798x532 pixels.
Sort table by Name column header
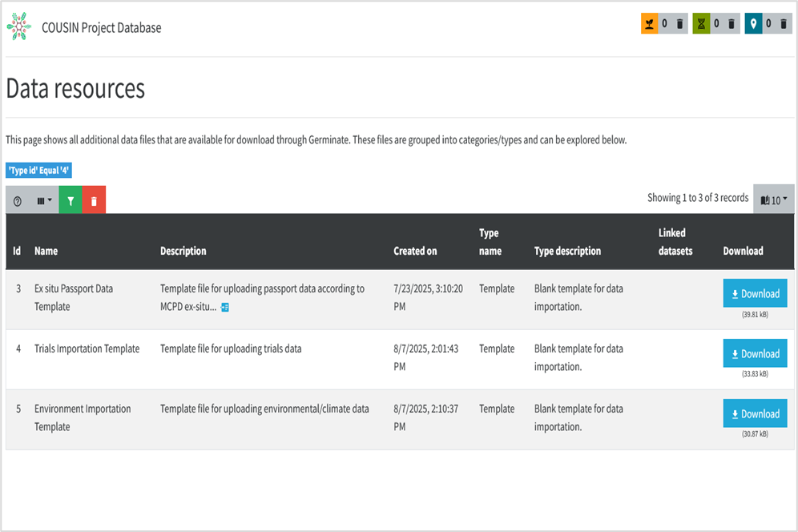coord(46,251)
